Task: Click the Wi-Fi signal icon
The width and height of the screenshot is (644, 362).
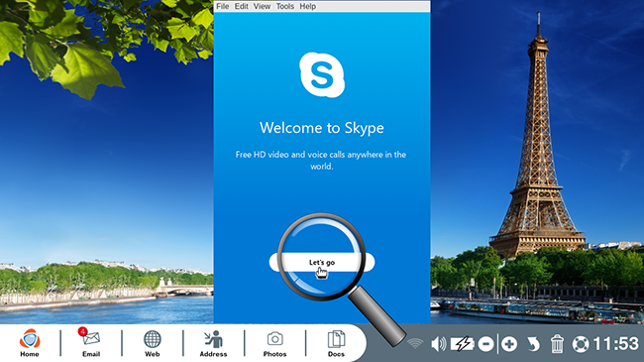Action: [x=415, y=343]
